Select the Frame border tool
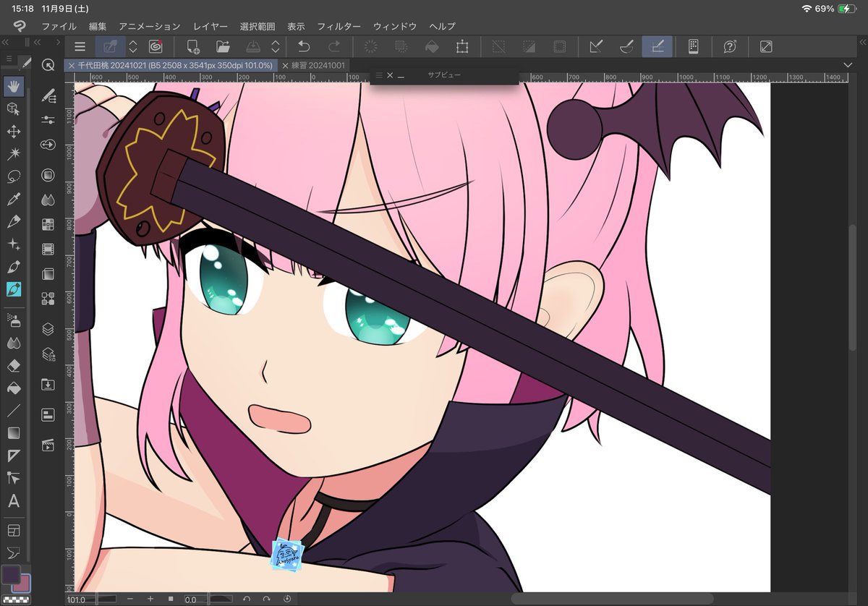Screen dimensions: 868x606 (x=13, y=532)
